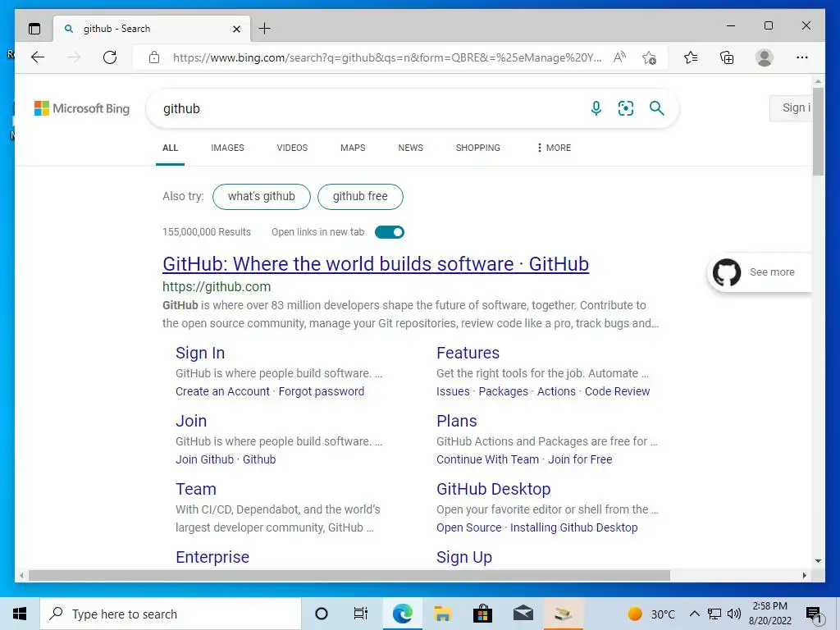Expand the MORE search categories

[554, 148]
